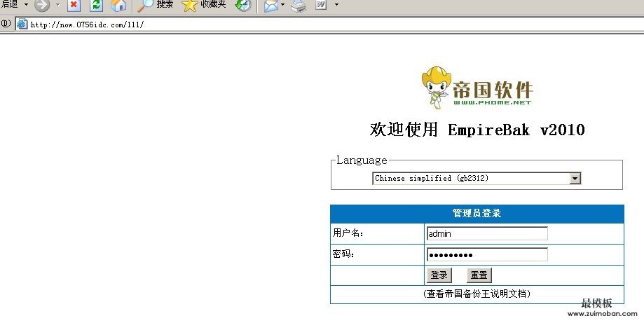
Task: Open the History clock icon
Action: pos(243,6)
